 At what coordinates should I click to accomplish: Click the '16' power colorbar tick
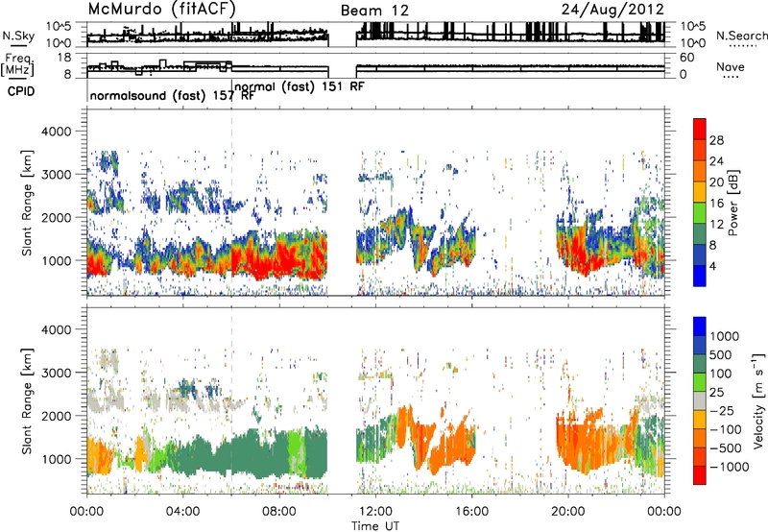tap(716, 204)
